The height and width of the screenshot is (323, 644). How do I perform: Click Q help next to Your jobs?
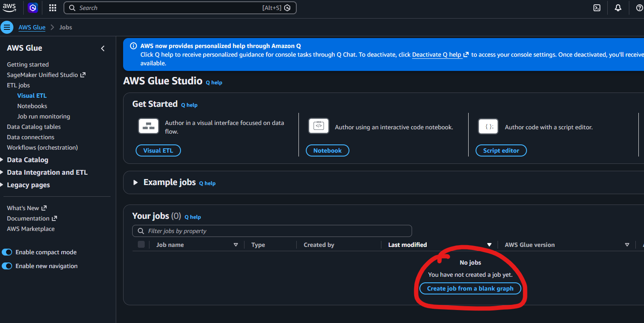click(193, 217)
